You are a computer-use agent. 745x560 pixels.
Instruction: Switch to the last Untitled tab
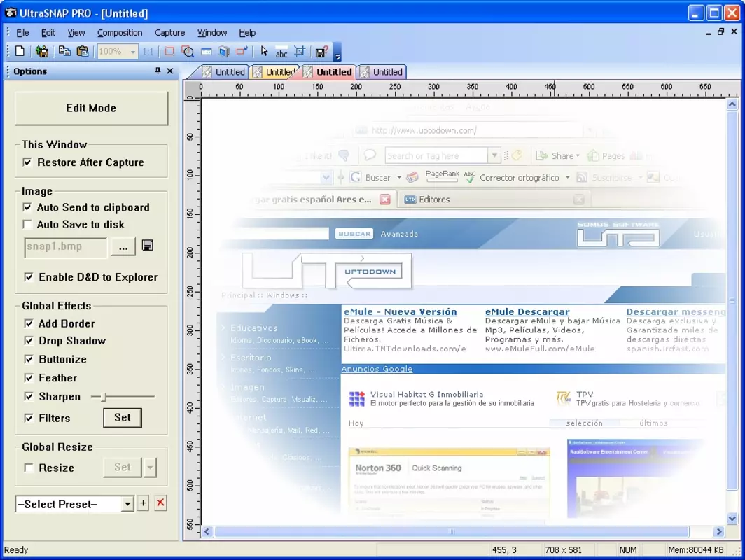382,71
